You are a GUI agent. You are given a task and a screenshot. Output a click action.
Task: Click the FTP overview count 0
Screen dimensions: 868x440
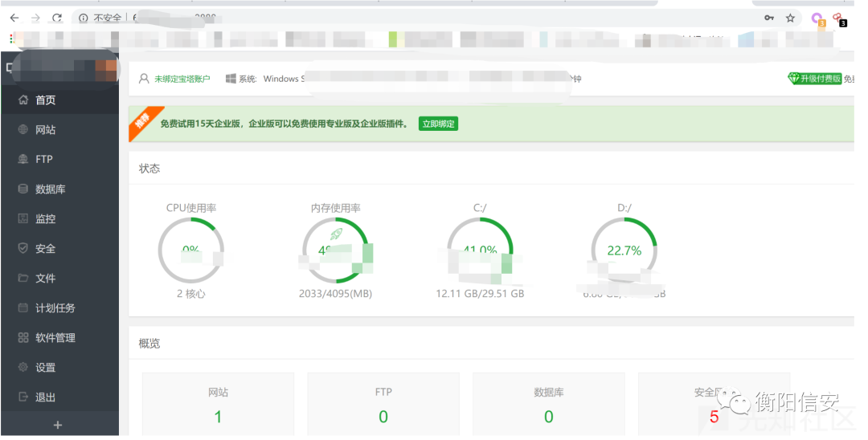point(383,417)
